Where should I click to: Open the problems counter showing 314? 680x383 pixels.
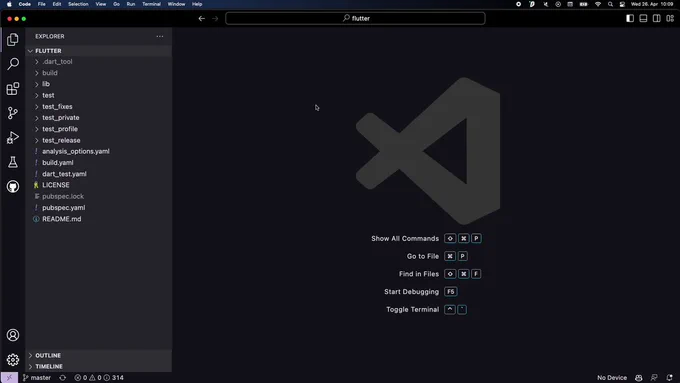pos(99,378)
